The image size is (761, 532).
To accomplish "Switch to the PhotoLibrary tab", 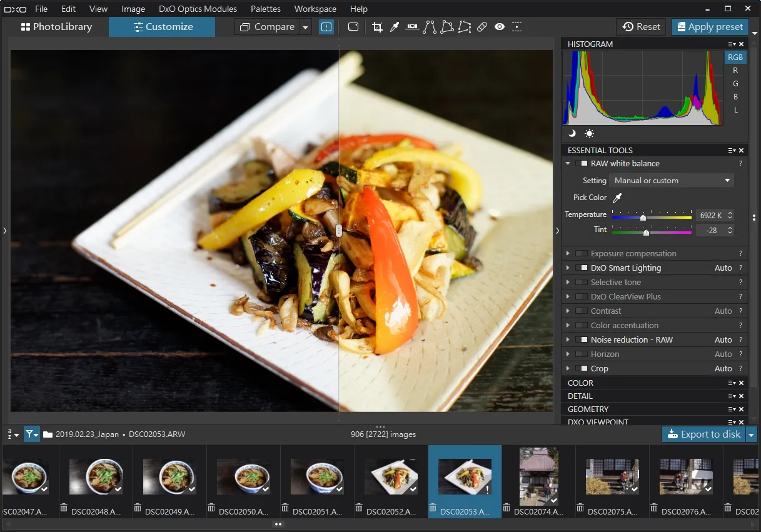I will 56,27.
